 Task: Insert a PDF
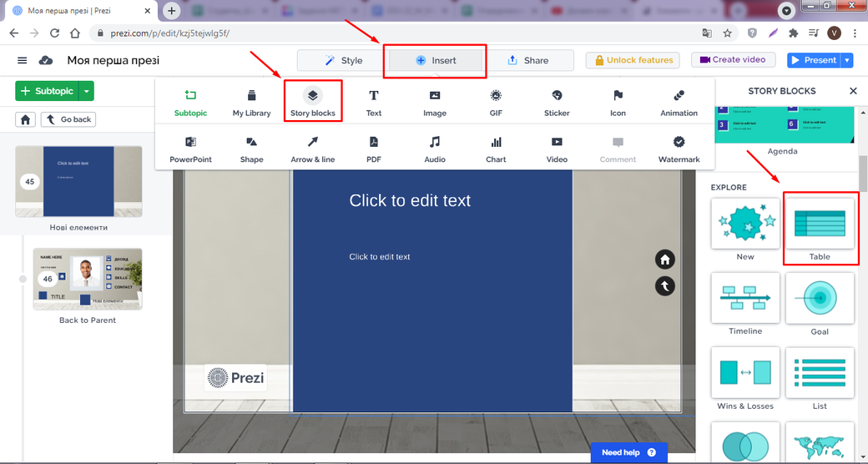pos(374,150)
